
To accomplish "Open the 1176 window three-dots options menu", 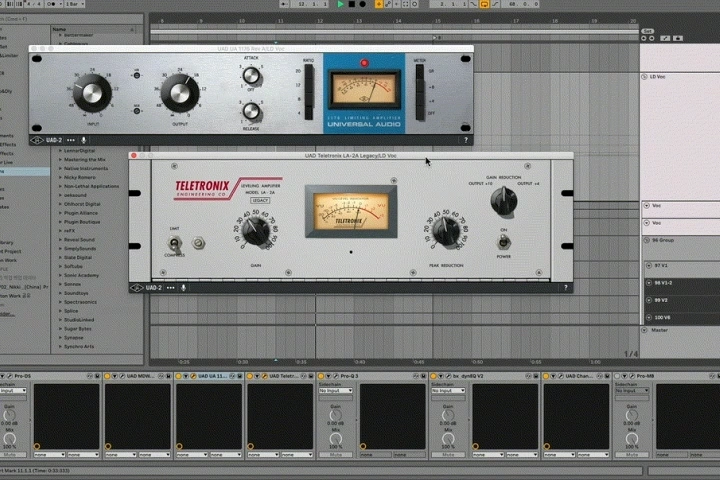I will point(71,140).
